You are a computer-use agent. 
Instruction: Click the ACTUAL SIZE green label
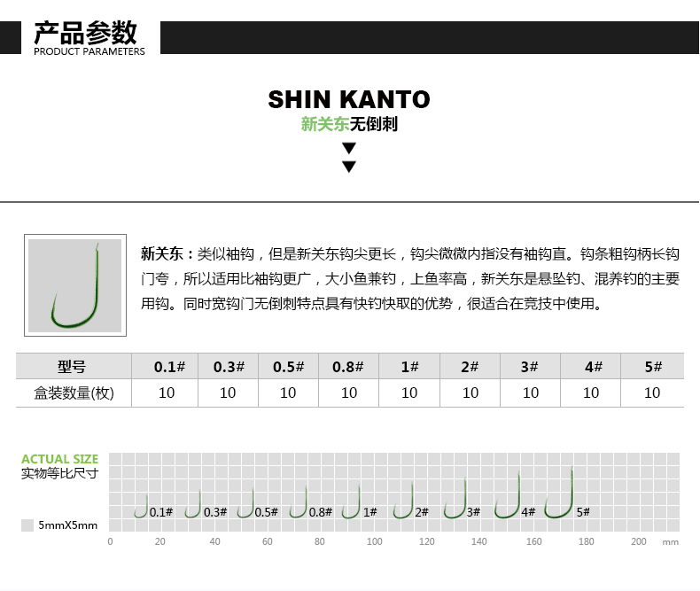tap(60, 459)
